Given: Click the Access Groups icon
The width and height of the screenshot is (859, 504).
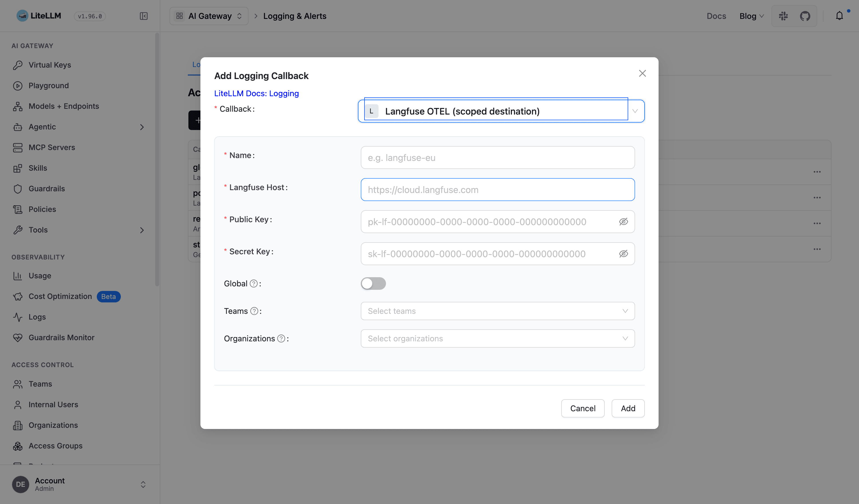Looking at the screenshot, I should [x=18, y=446].
